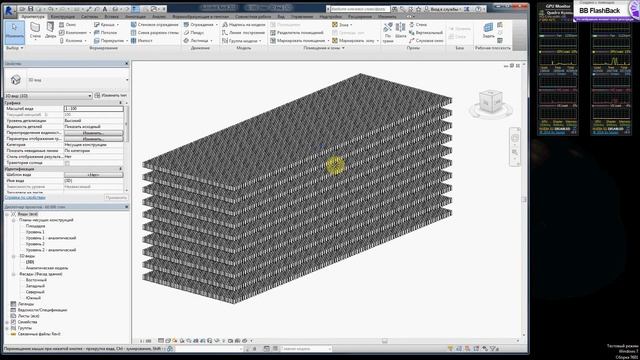Click the Dormer opening (Слуховое окно) tool

click(426, 40)
